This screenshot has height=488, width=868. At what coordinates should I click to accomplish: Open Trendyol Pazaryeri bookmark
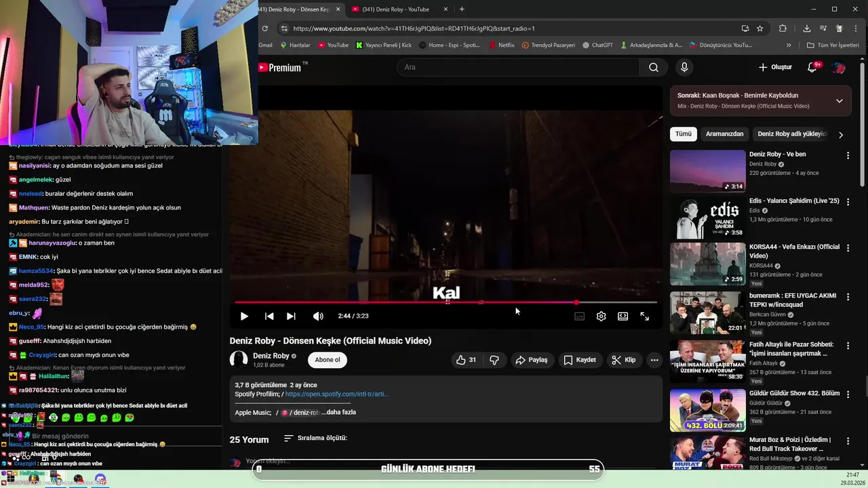click(548, 45)
